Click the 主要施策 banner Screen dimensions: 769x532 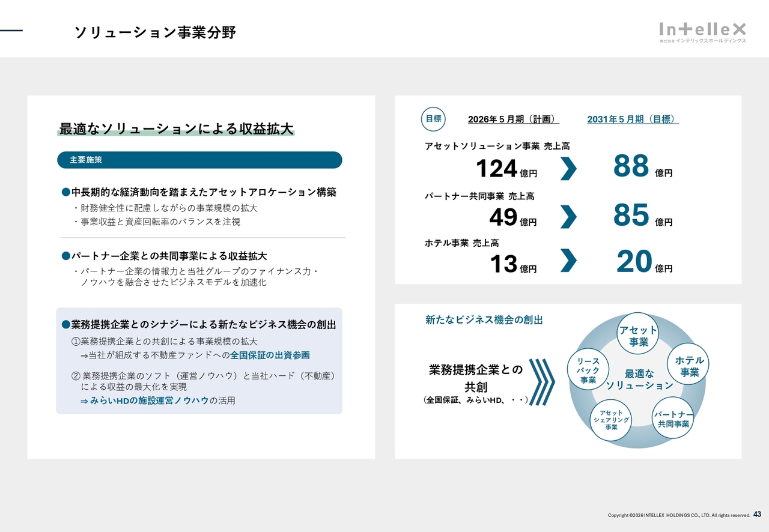coord(199,160)
